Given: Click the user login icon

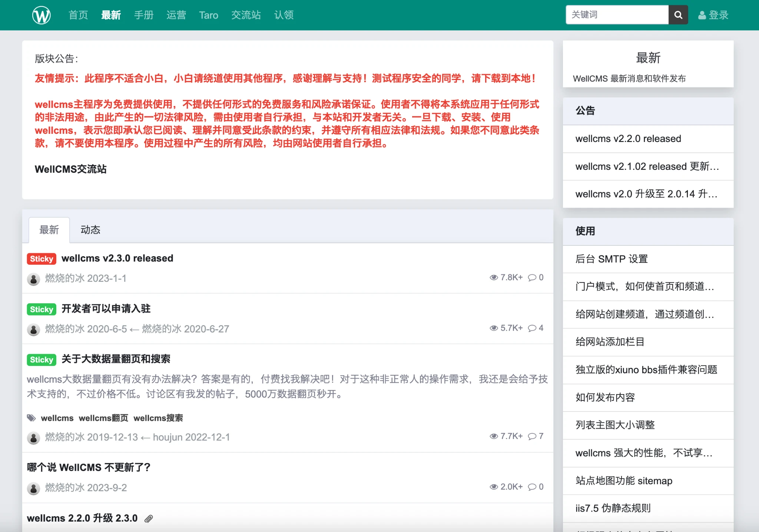Looking at the screenshot, I should click(702, 15).
